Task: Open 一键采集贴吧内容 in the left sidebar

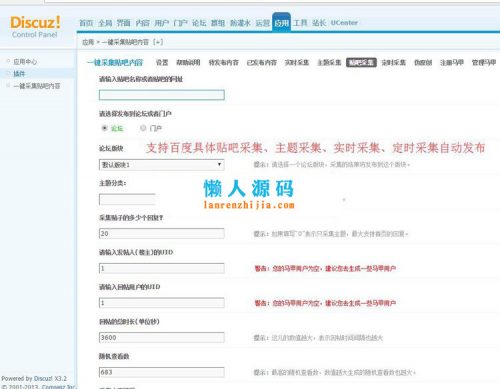Action: pos(37,86)
